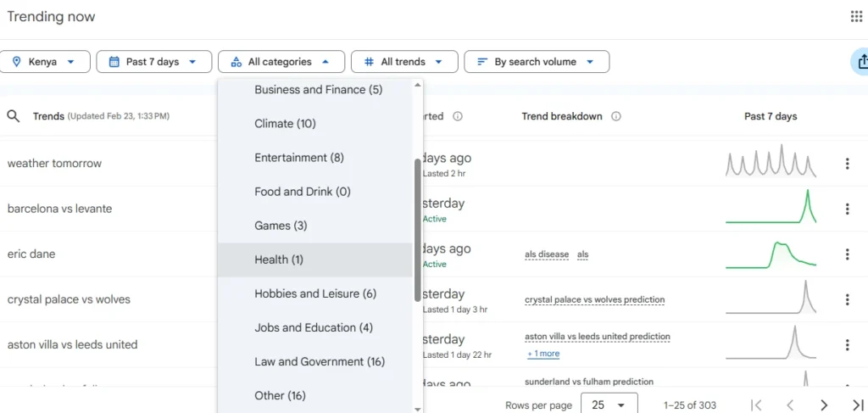868x413 pixels.
Task: Open the Google apps grid icon
Action: [856, 17]
